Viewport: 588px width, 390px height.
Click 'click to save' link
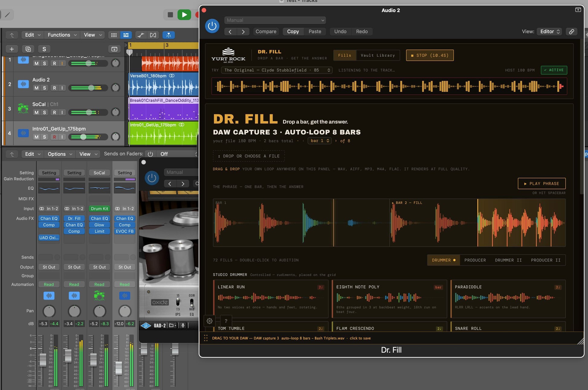point(360,338)
